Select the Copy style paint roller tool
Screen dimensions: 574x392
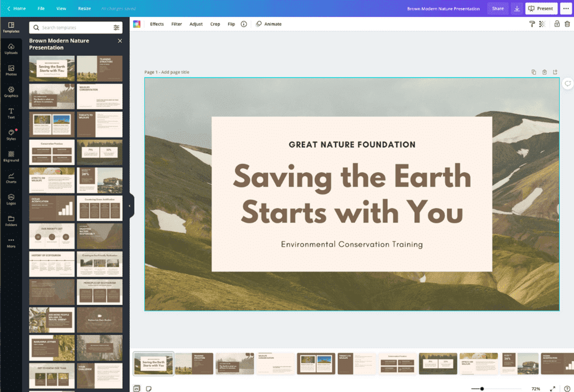[532, 24]
